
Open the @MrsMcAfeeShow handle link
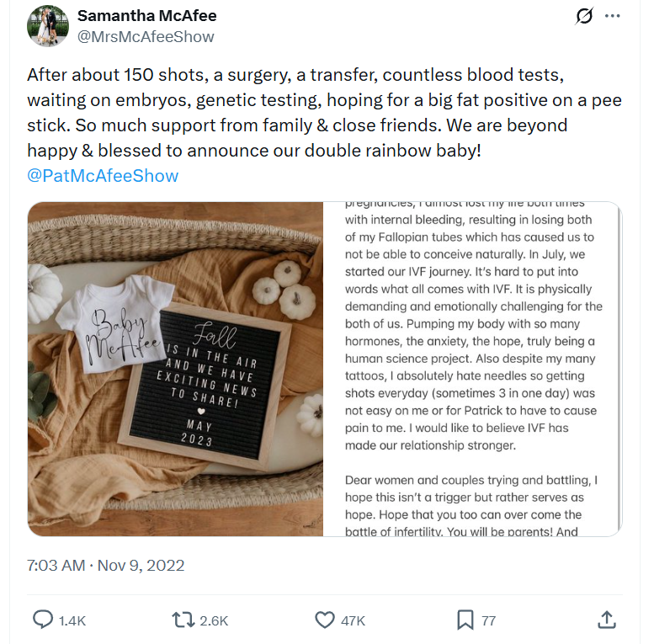pos(146,36)
